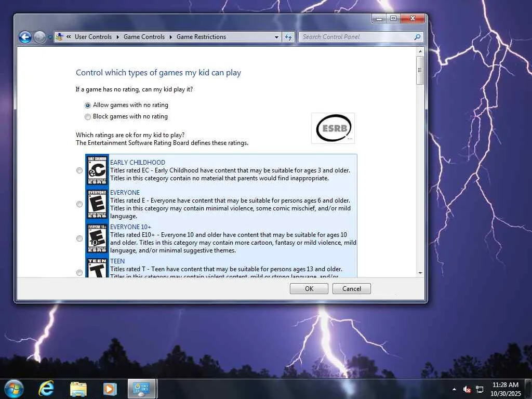Click the search magnifier icon

point(417,37)
